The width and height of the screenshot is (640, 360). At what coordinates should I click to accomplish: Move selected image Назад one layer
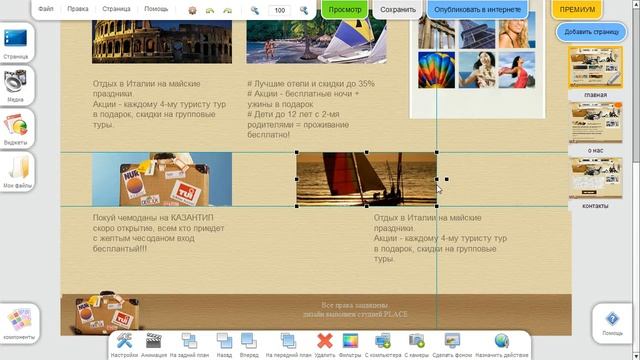pos(224,345)
